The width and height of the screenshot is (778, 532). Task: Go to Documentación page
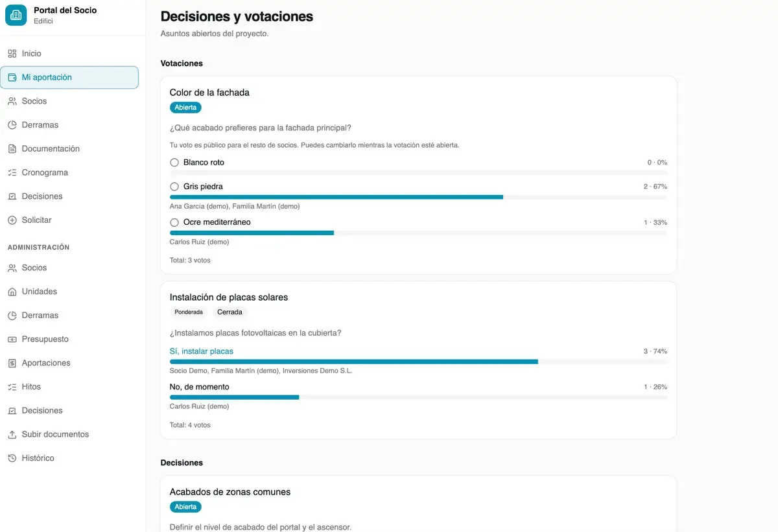coord(69,149)
